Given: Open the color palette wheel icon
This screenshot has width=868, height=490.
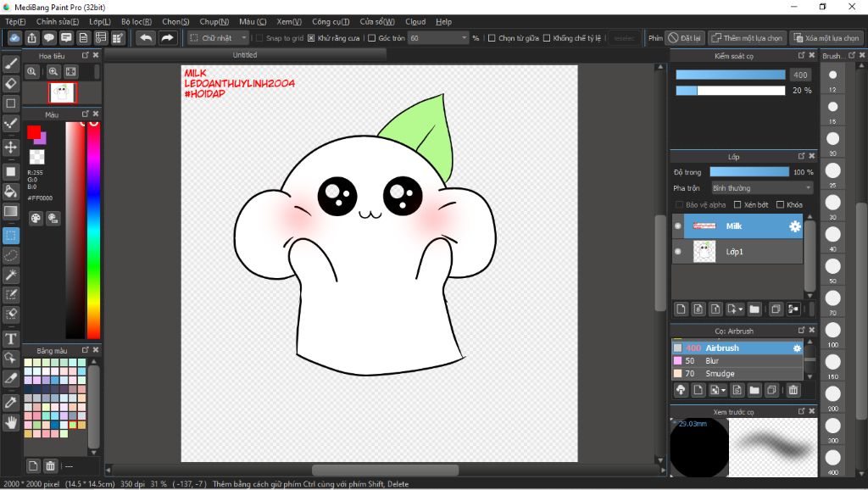Looking at the screenshot, I should [x=36, y=218].
